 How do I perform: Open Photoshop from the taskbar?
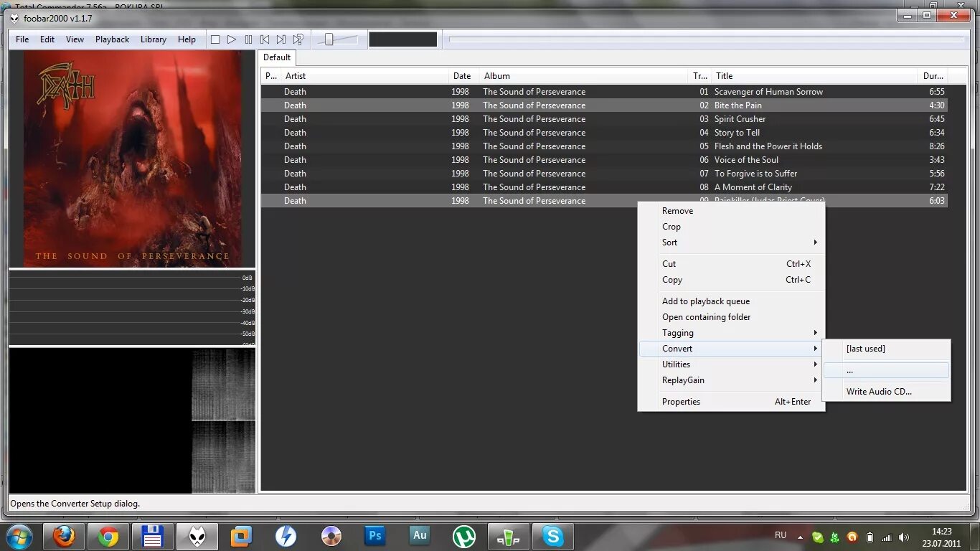point(374,536)
